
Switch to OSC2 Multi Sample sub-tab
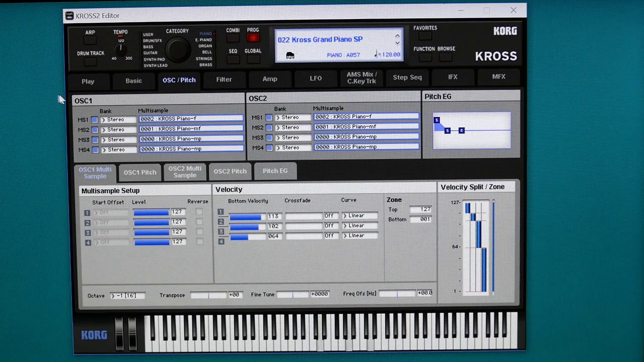pyautogui.click(x=185, y=172)
